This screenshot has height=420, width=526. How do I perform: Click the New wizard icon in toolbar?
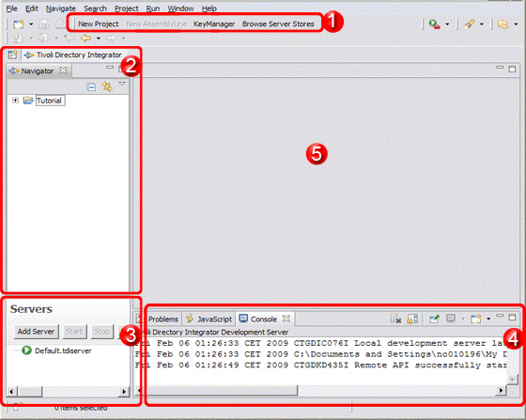[19, 24]
